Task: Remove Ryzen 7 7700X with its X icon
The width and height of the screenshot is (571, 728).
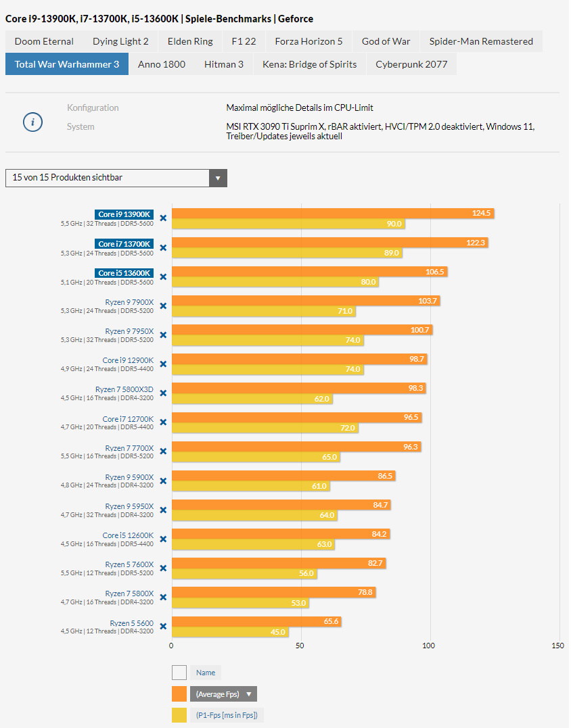Action: point(163,452)
